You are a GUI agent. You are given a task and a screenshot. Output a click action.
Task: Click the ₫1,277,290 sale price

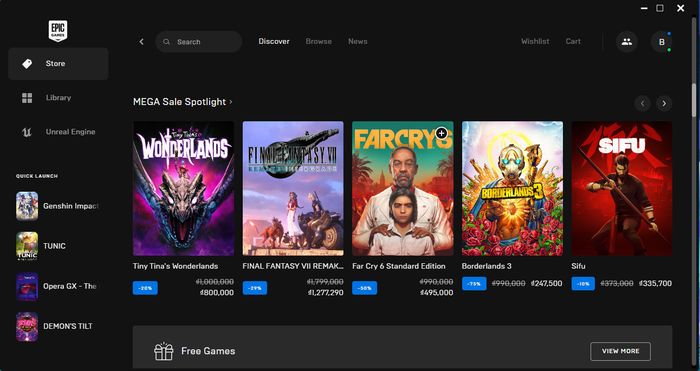(326, 293)
